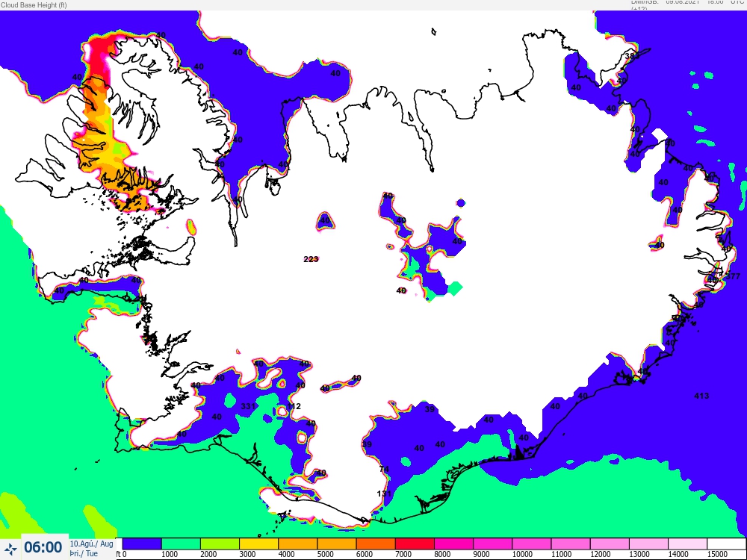Click the wind-rose icon beside the time
Viewport: 747px width, 560px height.
pos(10,549)
